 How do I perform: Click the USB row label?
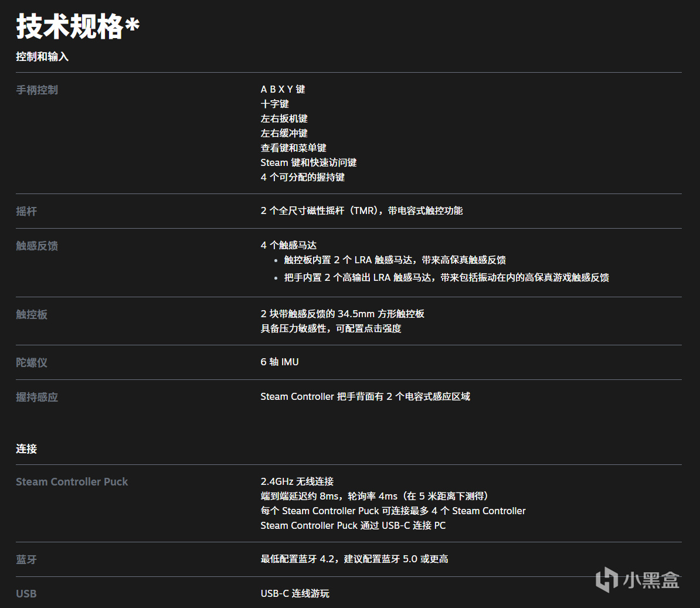[26, 594]
